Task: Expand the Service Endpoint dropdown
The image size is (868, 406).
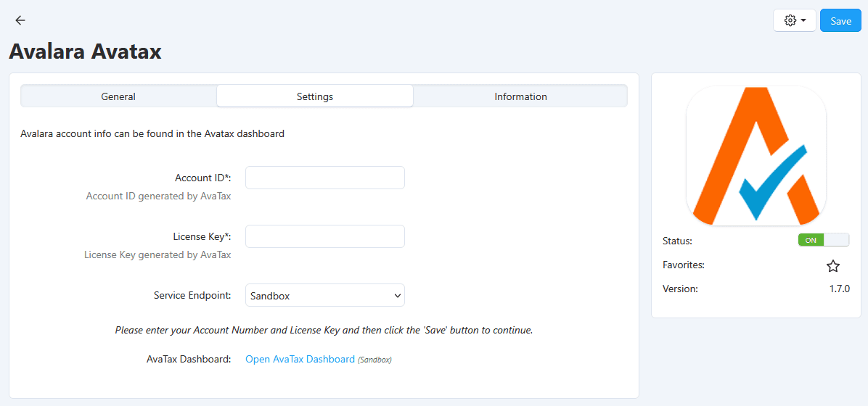Action: tap(325, 295)
